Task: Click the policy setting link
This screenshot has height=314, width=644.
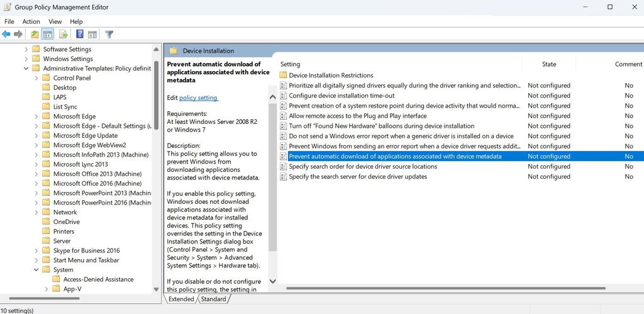Action: (x=198, y=98)
